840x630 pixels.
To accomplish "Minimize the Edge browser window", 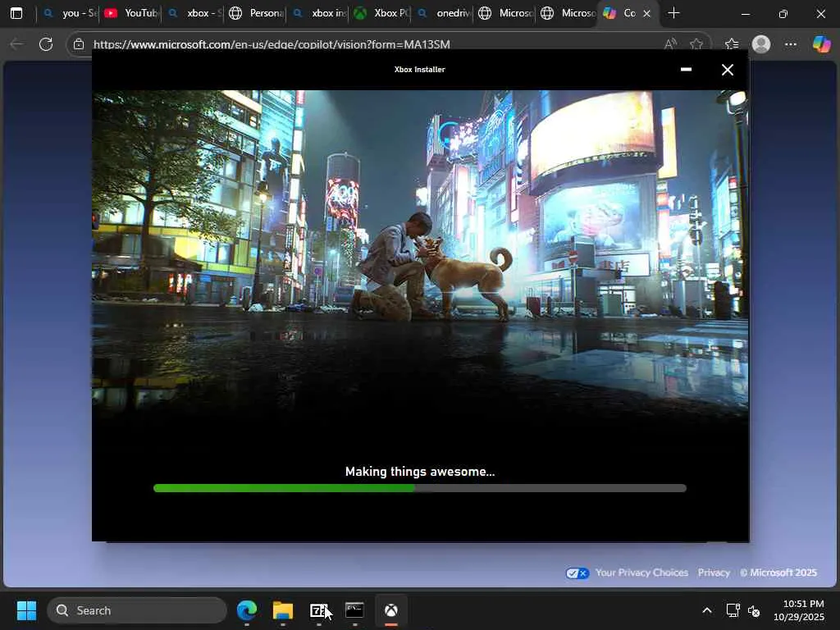I will 745,13.
